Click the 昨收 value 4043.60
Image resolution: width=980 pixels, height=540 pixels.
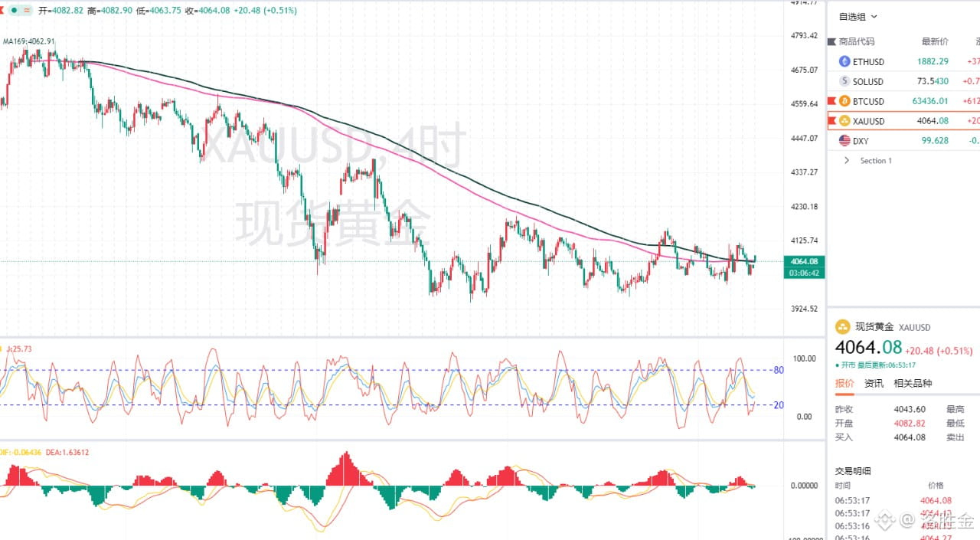[x=910, y=410]
